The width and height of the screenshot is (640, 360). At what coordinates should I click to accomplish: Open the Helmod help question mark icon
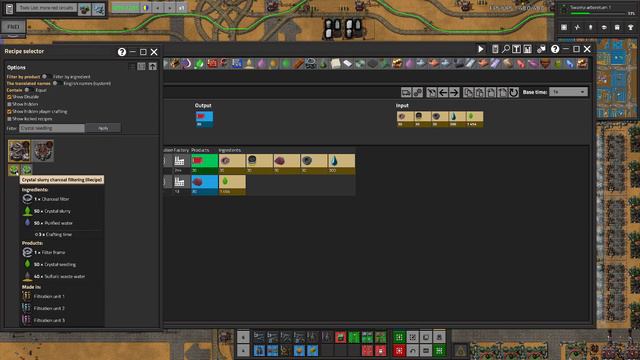555,49
